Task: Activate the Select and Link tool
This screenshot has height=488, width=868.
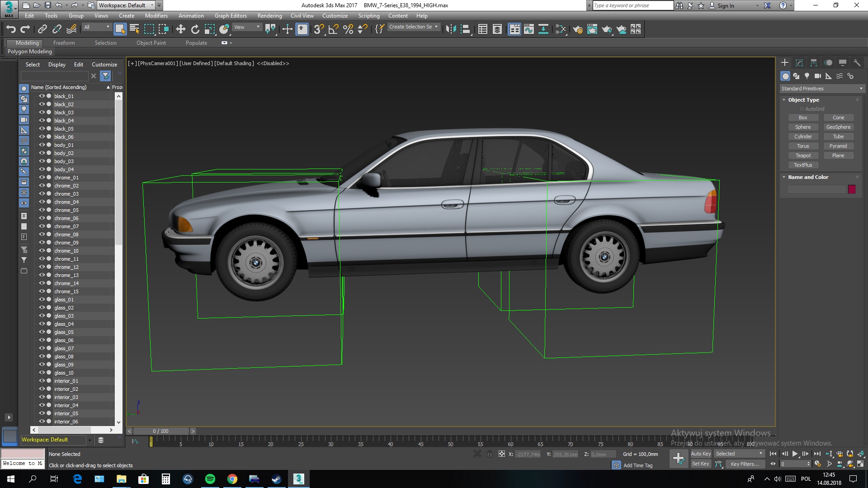Action: [x=42, y=29]
